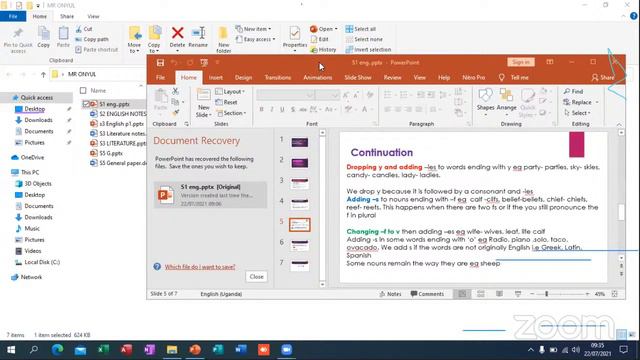Toggle checkbox beside S1 eng.pptx file
Screen dimensions: 640x360
click(85, 104)
